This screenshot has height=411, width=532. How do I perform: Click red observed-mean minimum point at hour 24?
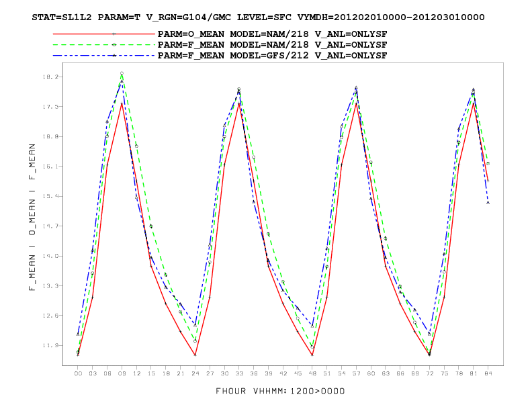click(195, 355)
